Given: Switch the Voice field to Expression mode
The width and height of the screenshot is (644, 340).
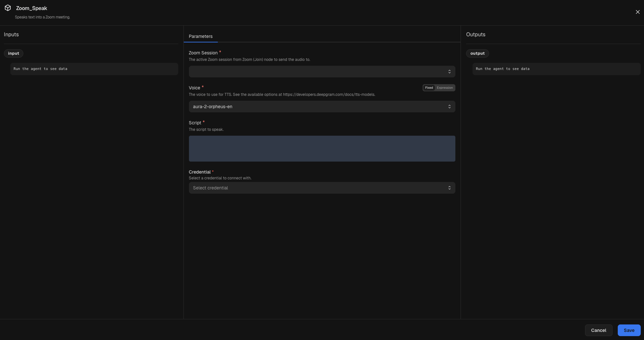Looking at the screenshot, I should click(444, 87).
